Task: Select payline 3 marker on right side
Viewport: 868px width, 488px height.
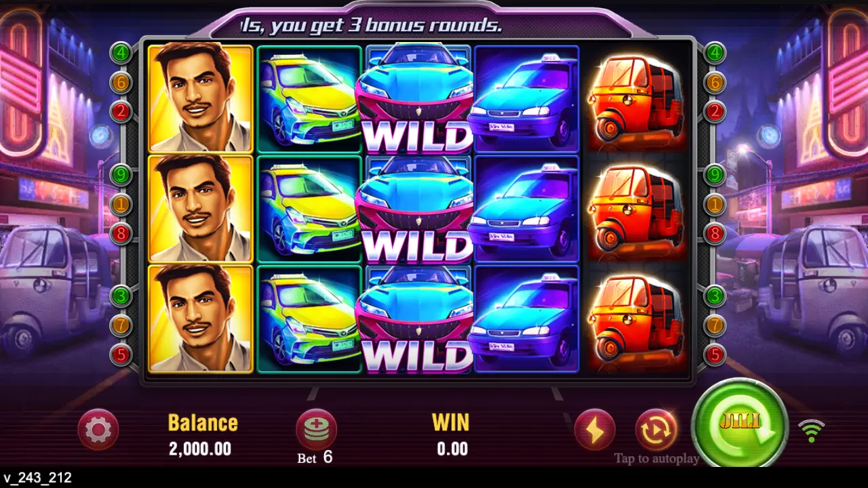Action: click(715, 296)
